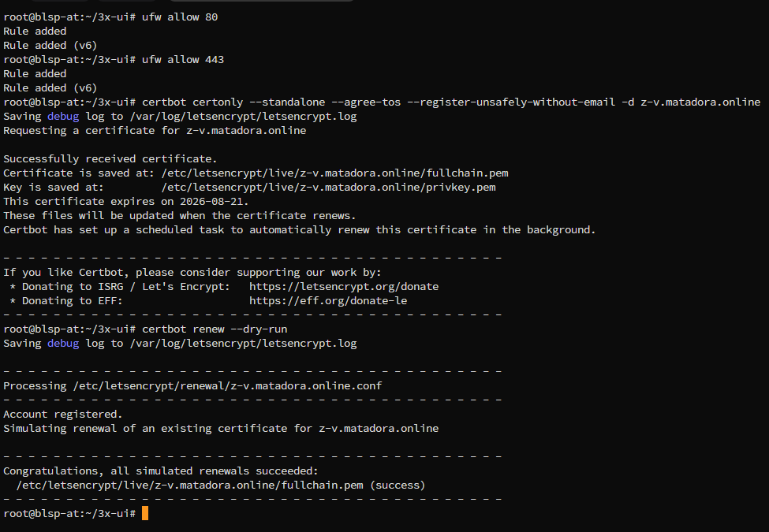Click the second blue 'debug' word near bottom
Viewport: 769px width, 532px height.
coord(63,344)
